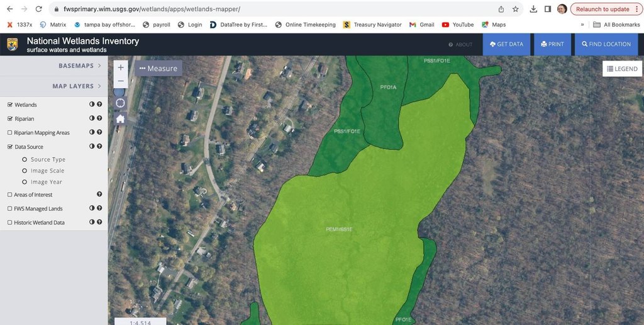Enable the FWS Managed Lands layer
Viewport: 644px width, 325px height.
pyautogui.click(x=9, y=208)
